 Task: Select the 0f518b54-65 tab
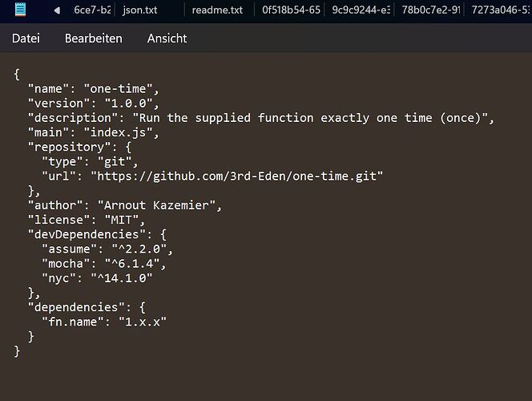pyautogui.click(x=291, y=10)
